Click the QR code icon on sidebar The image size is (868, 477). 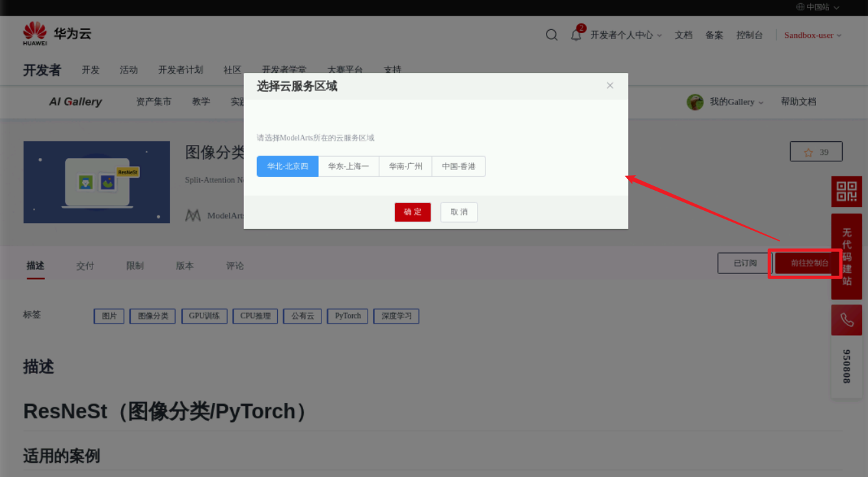click(847, 191)
